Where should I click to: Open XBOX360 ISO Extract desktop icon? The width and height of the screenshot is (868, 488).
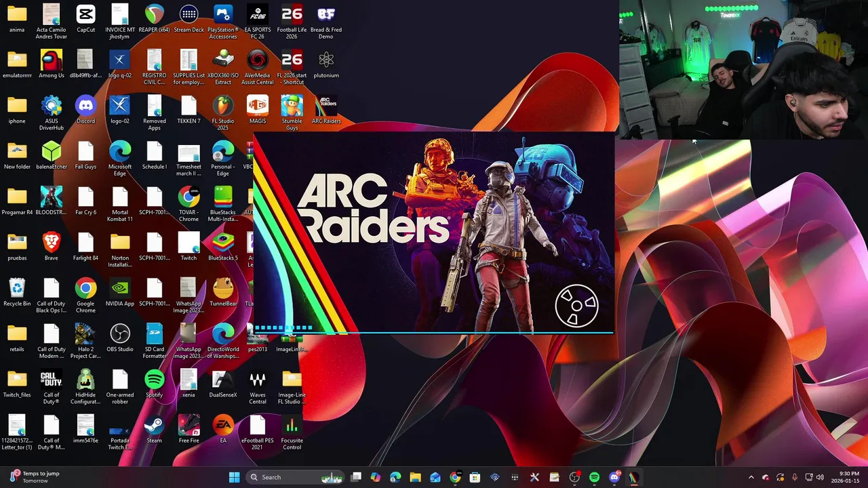(x=223, y=67)
